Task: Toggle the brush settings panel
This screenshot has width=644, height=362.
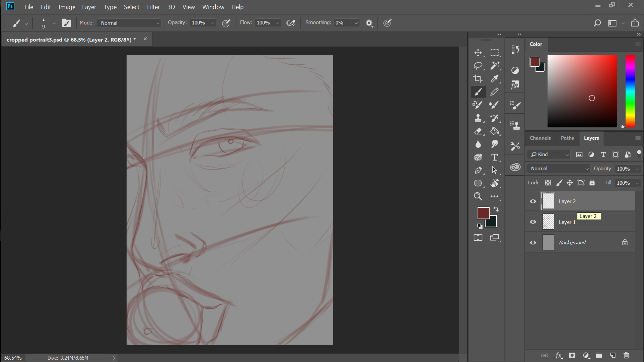Action: 66,23
